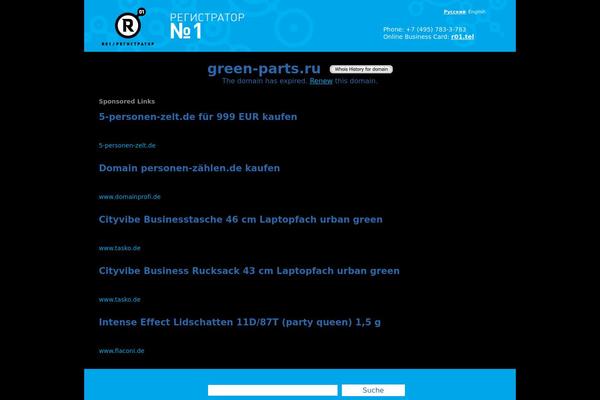Open Cityvibe Business Rucksack 43 cm ad
600x400 pixels.
point(249,271)
